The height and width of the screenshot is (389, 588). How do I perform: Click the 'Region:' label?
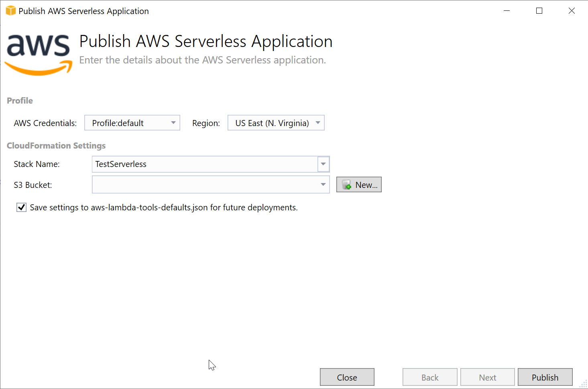pyautogui.click(x=206, y=123)
